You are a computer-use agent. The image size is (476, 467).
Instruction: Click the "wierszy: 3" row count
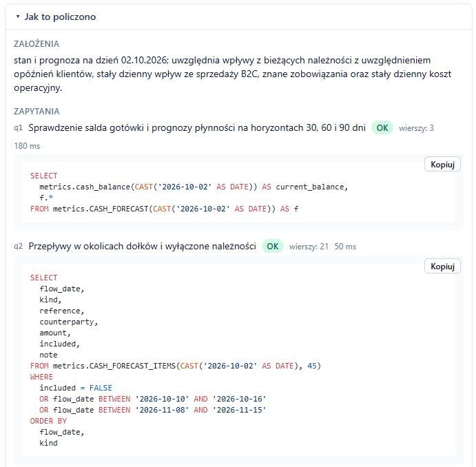[416, 128]
